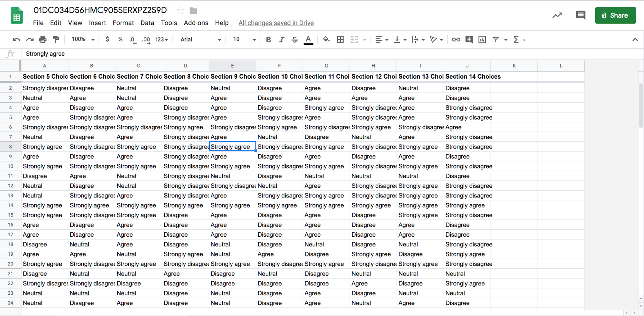Toggle strikethrough formatting

pos(294,40)
